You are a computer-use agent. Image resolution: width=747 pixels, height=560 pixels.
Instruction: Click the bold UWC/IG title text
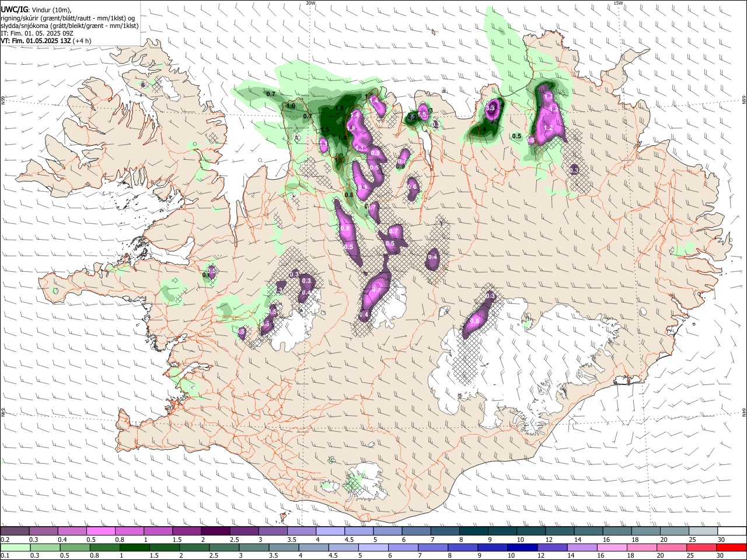pyautogui.click(x=14, y=9)
